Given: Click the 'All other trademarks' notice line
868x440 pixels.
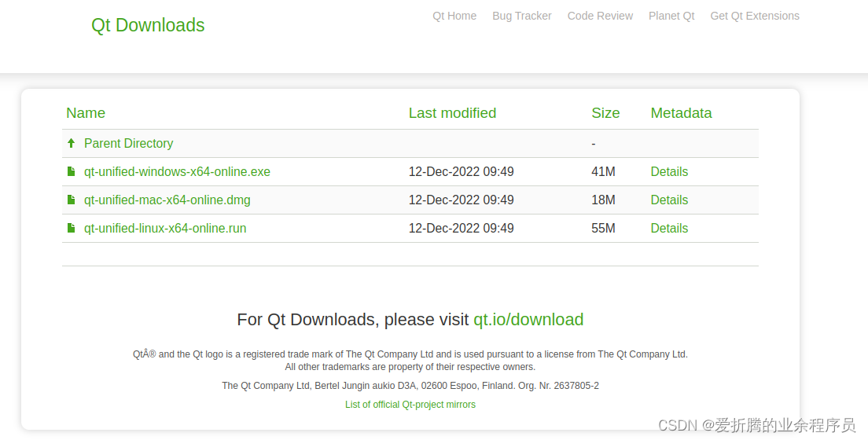Looking at the screenshot, I should (410, 367).
